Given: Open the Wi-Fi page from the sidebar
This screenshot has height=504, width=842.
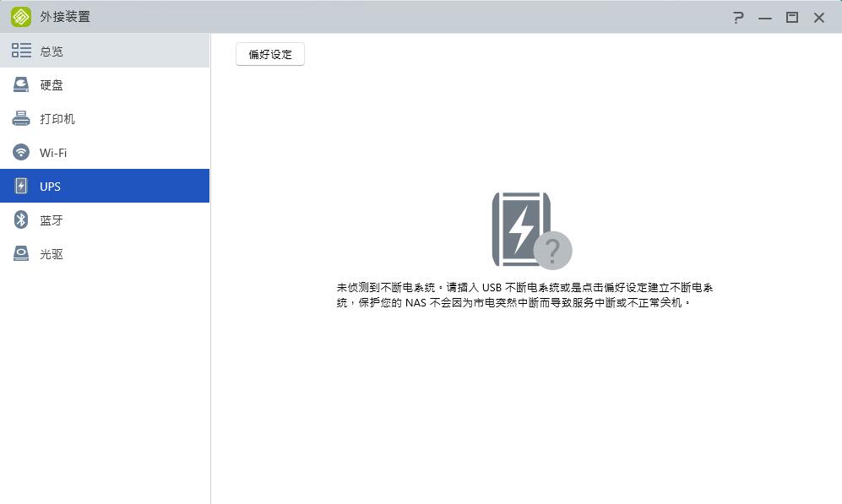Looking at the screenshot, I should pos(54,152).
